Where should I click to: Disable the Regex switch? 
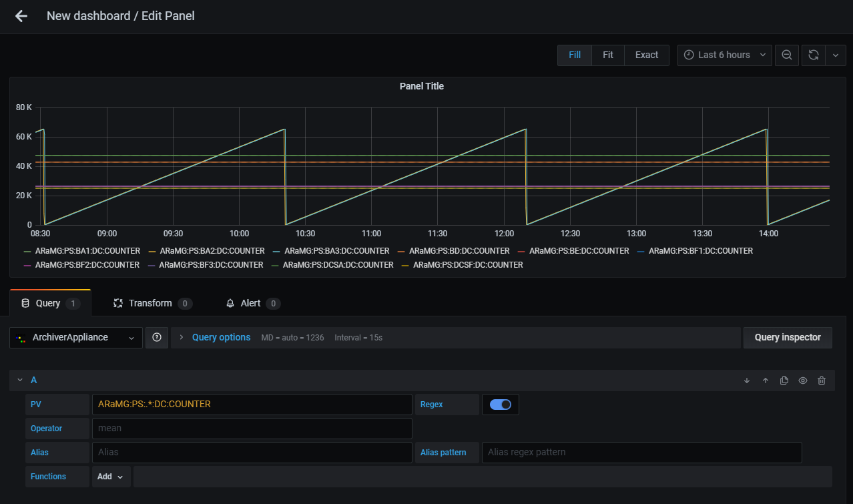point(501,405)
